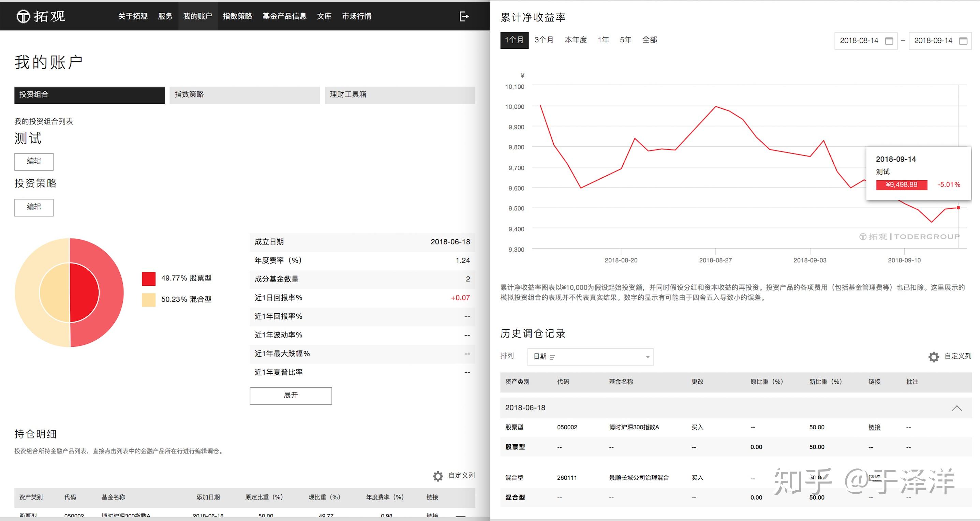Open the 排列 日期 dropdown
Screen dimensions: 980x521
pos(590,357)
